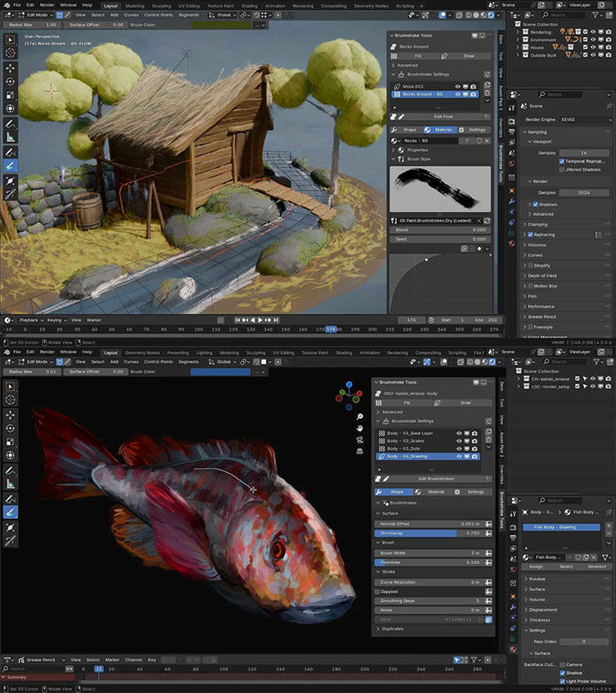This screenshot has width=616, height=693.
Task: Expand the Depth of Field panel
Action: 542,276
